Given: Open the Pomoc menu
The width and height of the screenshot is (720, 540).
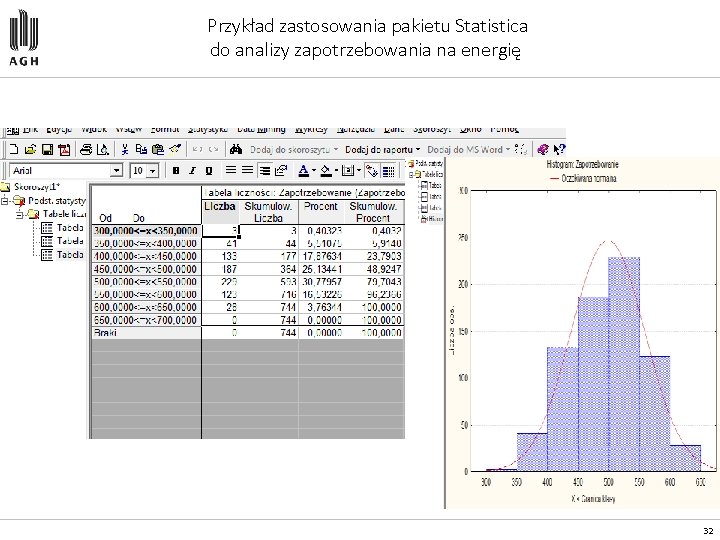Looking at the screenshot, I should (x=504, y=130).
